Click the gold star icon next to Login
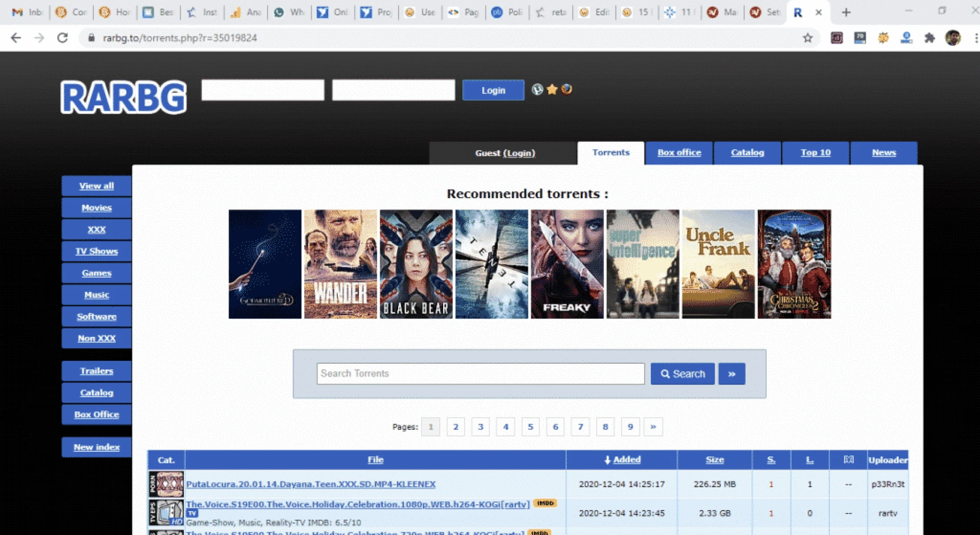The height and width of the screenshot is (535, 980). click(552, 90)
